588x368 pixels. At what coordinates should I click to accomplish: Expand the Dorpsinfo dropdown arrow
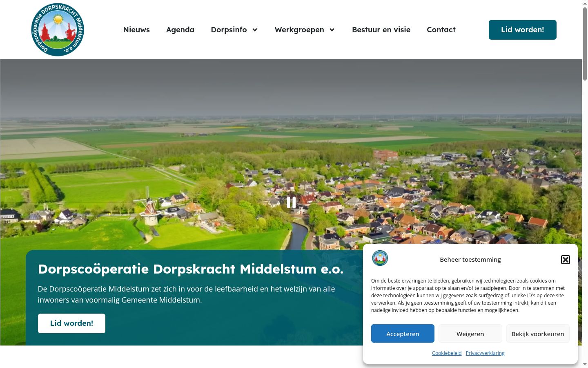pos(255,30)
